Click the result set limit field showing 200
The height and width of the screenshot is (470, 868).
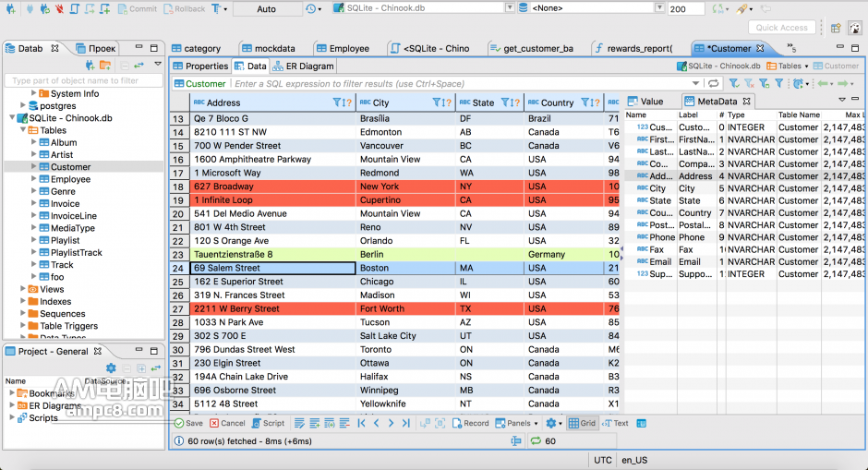tap(685, 9)
